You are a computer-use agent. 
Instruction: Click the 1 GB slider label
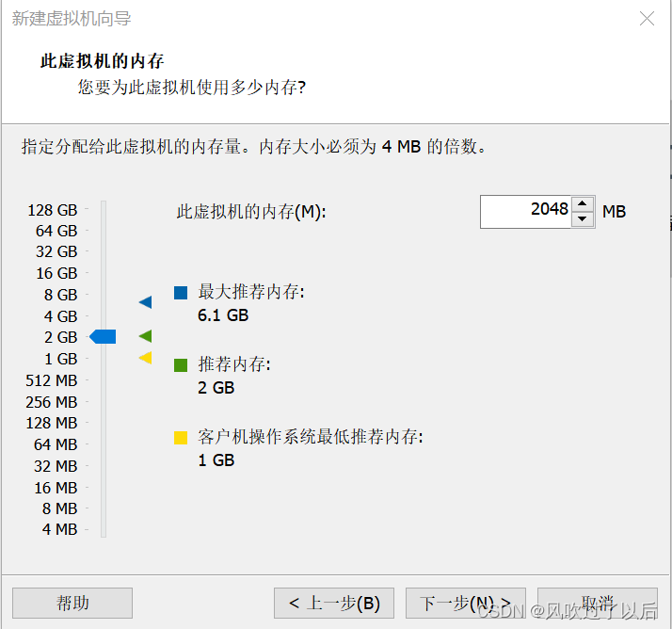(61, 359)
